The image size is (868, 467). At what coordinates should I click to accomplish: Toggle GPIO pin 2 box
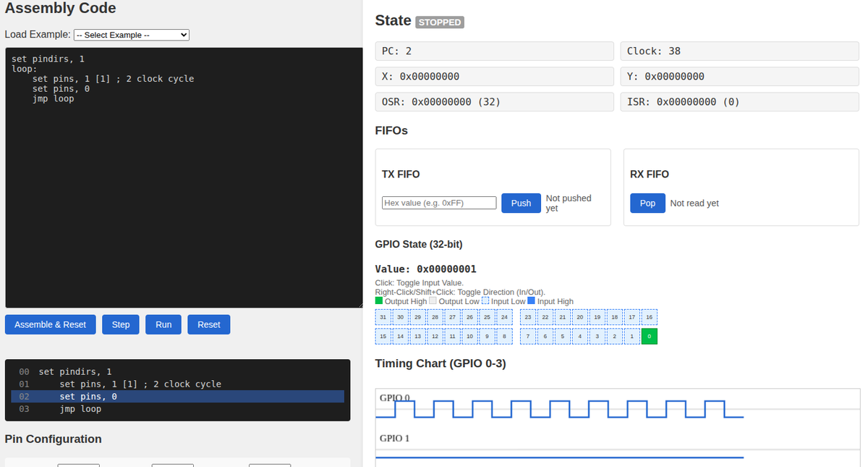point(614,336)
